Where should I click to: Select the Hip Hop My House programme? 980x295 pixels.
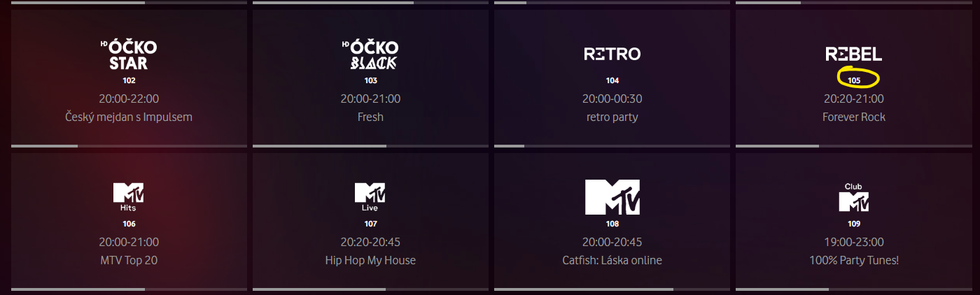[370, 260]
